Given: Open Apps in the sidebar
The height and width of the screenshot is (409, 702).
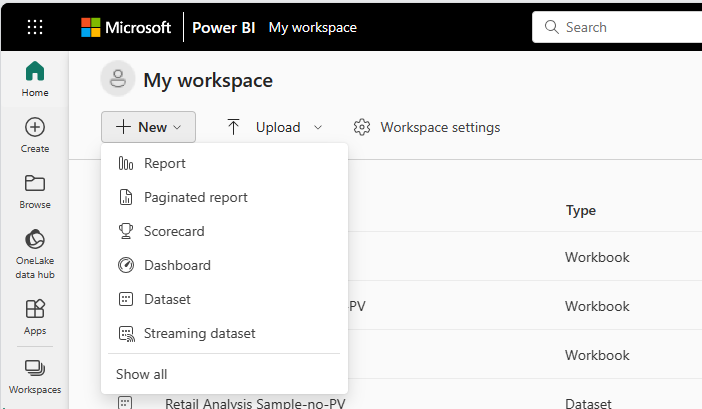Looking at the screenshot, I should (x=35, y=317).
